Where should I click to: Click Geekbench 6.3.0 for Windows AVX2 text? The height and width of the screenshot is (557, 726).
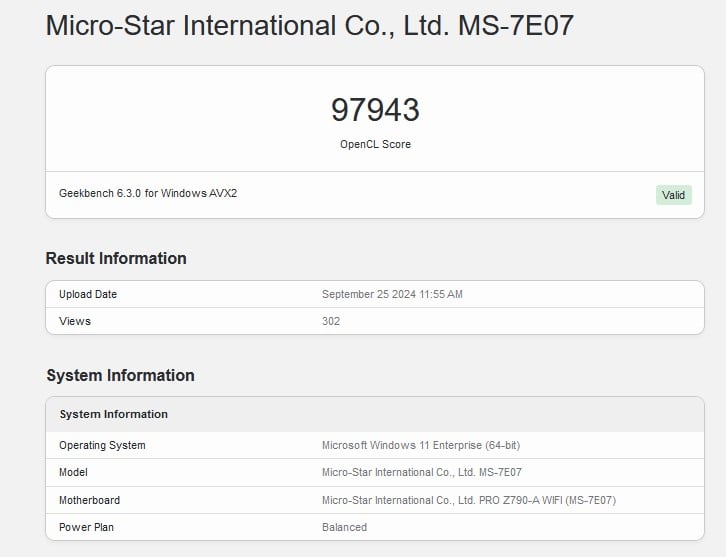coord(148,193)
